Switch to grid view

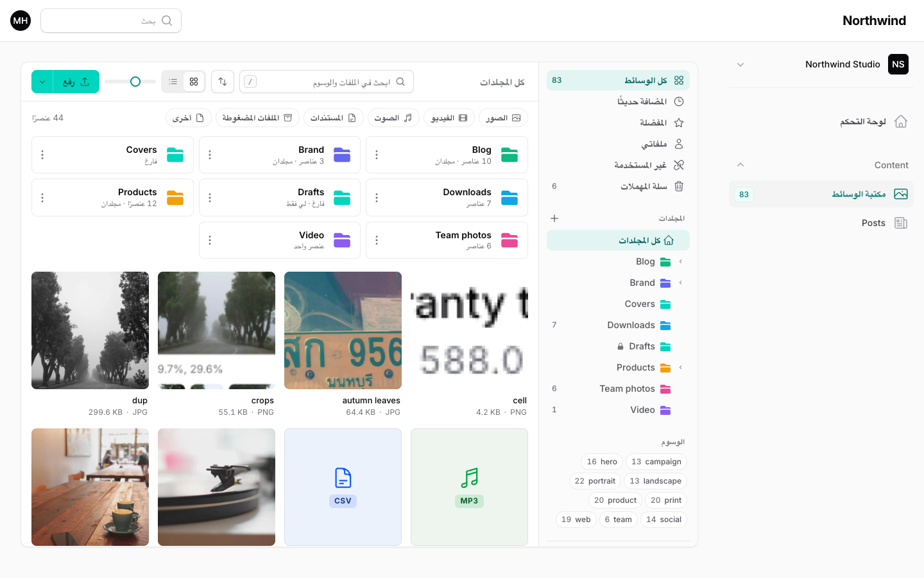[x=194, y=82]
